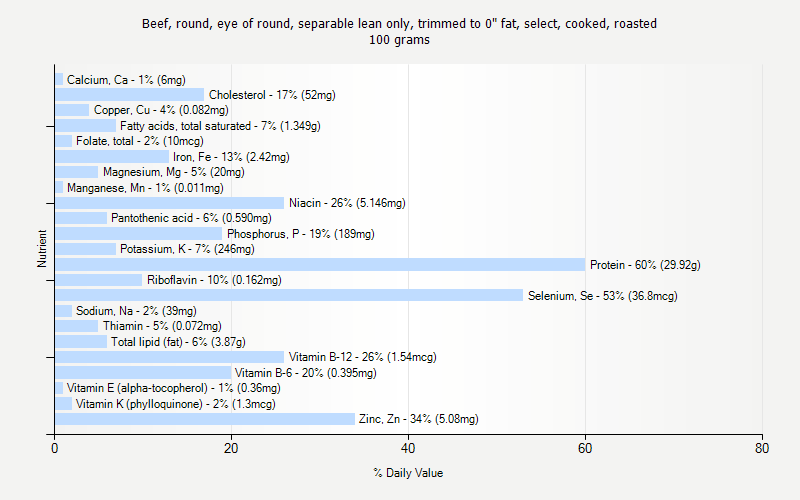Select the Vitamin K (phylloquinone) label
The image size is (800, 500).
(175, 404)
